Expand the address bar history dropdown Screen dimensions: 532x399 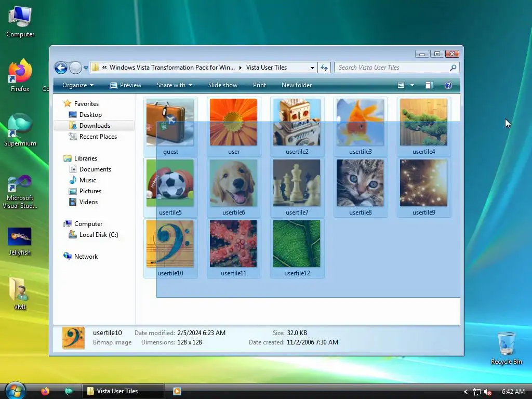(x=312, y=68)
